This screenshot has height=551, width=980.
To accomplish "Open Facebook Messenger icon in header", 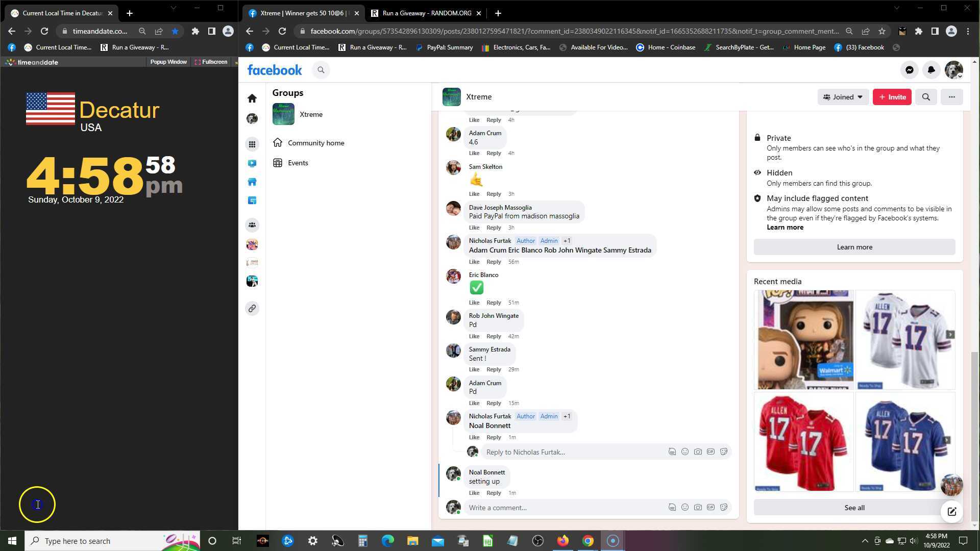I will 909,70.
